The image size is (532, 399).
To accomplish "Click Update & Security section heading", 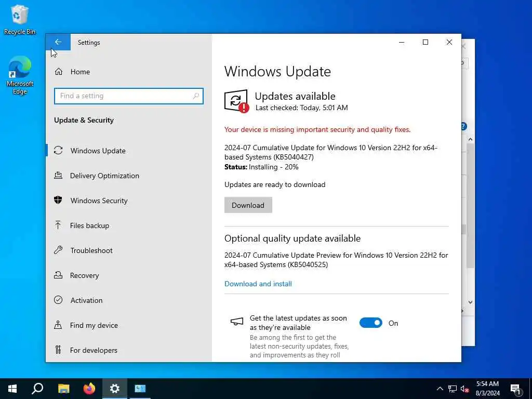I will [x=84, y=120].
